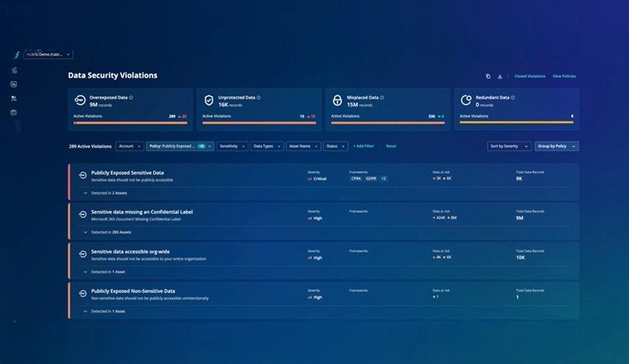Open the Demo account selector dropdown

click(48, 55)
